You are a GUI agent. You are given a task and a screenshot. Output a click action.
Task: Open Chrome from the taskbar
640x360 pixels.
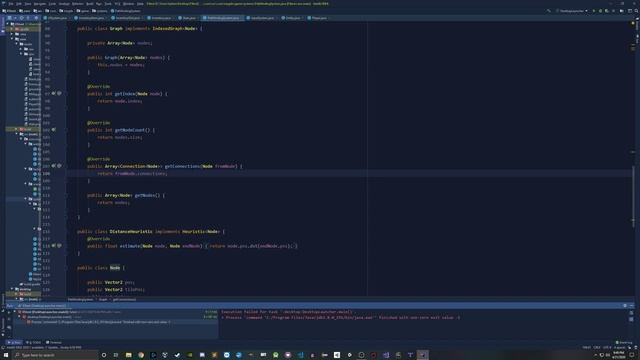[x=140, y=355]
